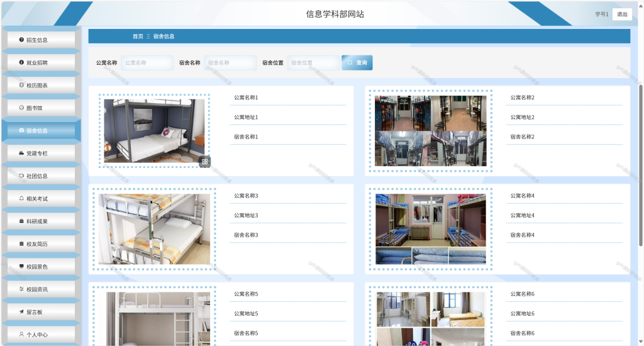This screenshot has height=346, width=644.
Task: Open the 公寓名称6 dorm photo
Action: (430, 318)
